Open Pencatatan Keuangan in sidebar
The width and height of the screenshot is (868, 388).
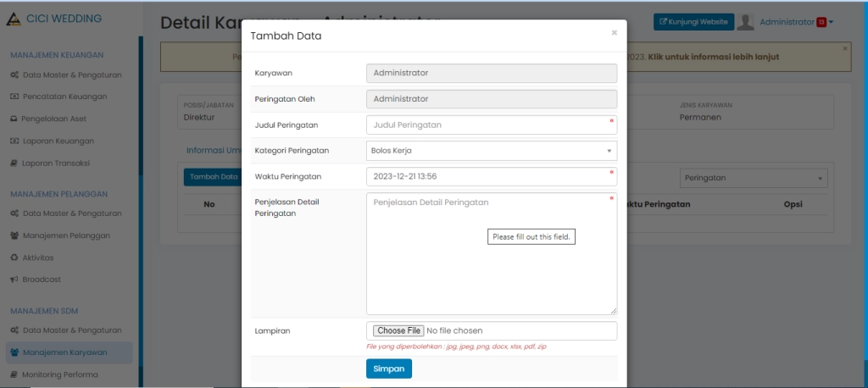pyautogui.click(x=64, y=97)
